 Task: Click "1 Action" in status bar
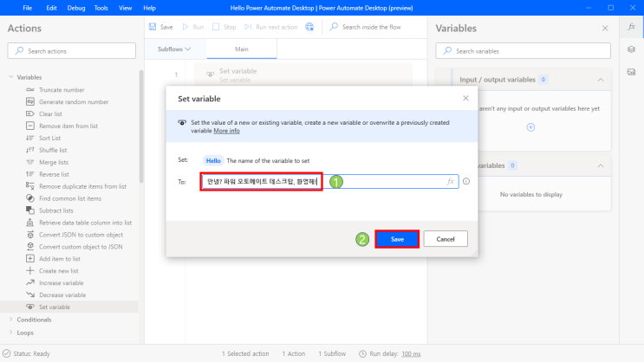[293, 353]
